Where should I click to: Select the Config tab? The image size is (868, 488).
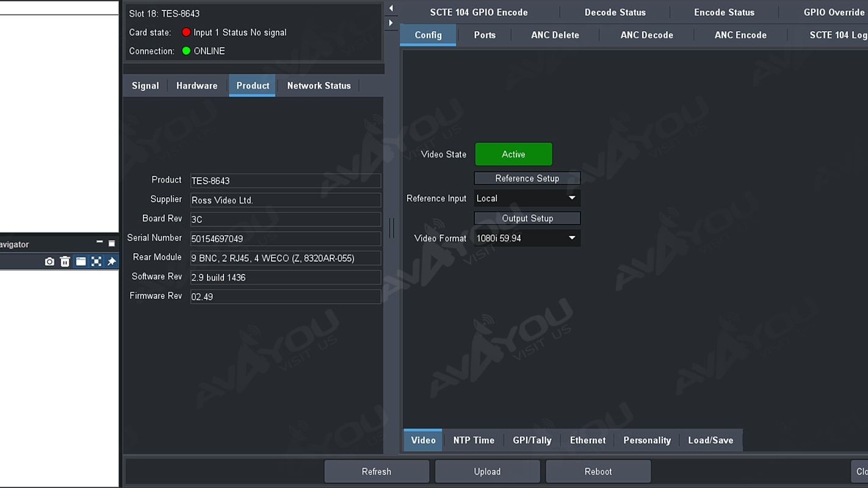pos(428,35)
